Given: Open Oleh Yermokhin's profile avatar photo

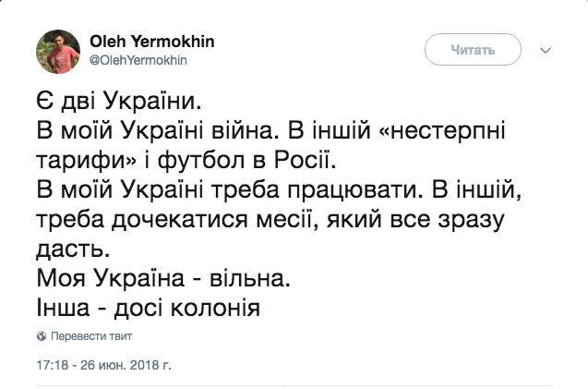Looking at the screenshot, I should tap(58, 52).
